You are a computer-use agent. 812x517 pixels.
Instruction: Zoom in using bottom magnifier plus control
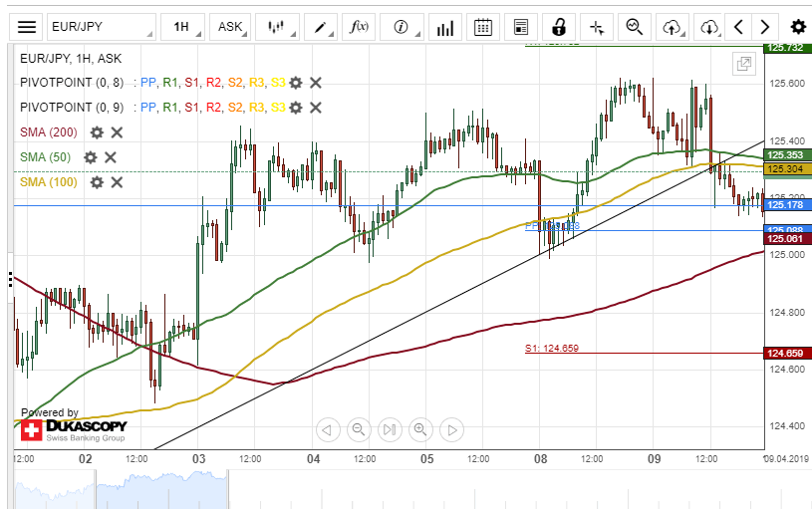(420, 430)
